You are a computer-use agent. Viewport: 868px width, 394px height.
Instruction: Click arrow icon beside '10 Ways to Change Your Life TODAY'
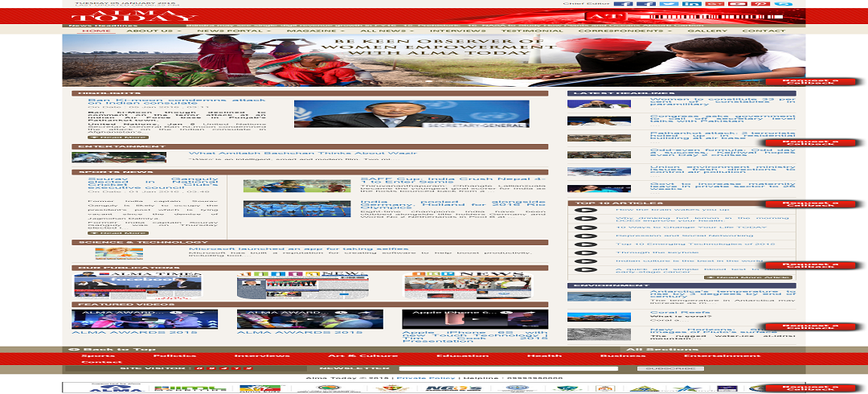tap(586, 228)
